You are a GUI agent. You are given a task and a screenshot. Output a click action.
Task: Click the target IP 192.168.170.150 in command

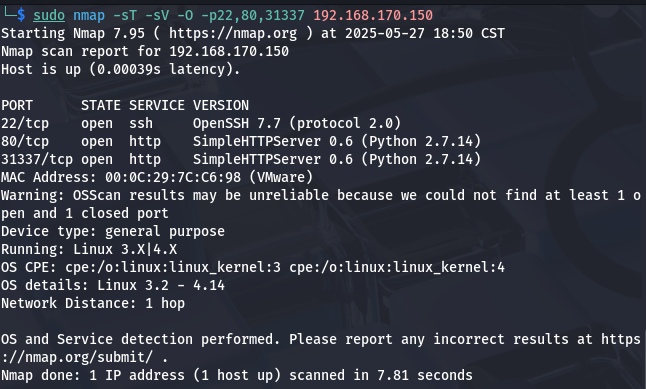click(373, 15)
